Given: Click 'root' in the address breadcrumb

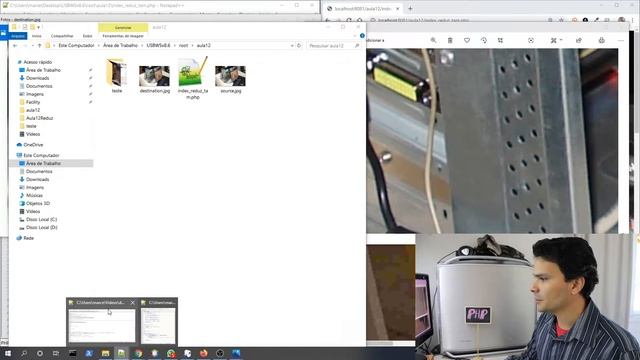Looking at the screenshot, I should click(184, 45).
